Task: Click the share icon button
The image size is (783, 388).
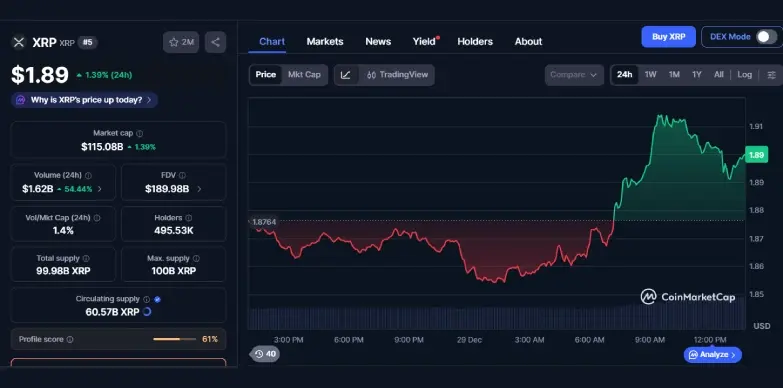Action: [215, 42]
